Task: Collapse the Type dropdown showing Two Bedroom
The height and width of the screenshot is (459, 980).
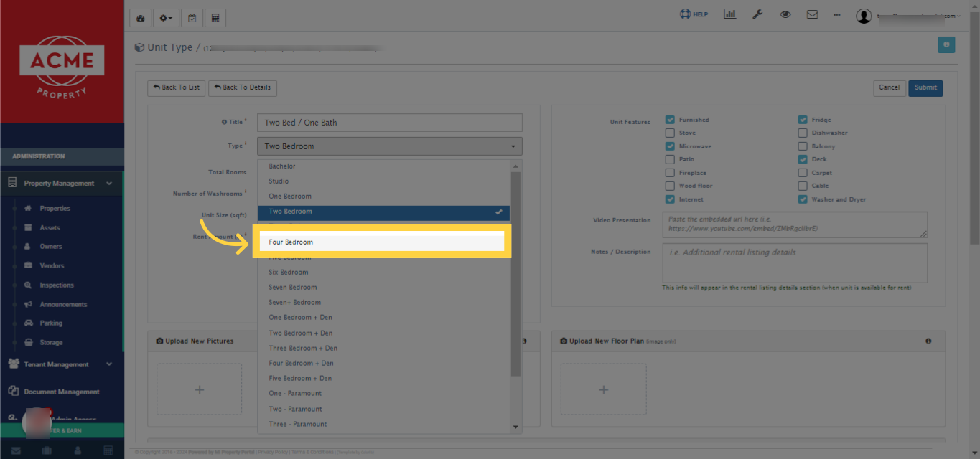Action: [x=390, y=146]
